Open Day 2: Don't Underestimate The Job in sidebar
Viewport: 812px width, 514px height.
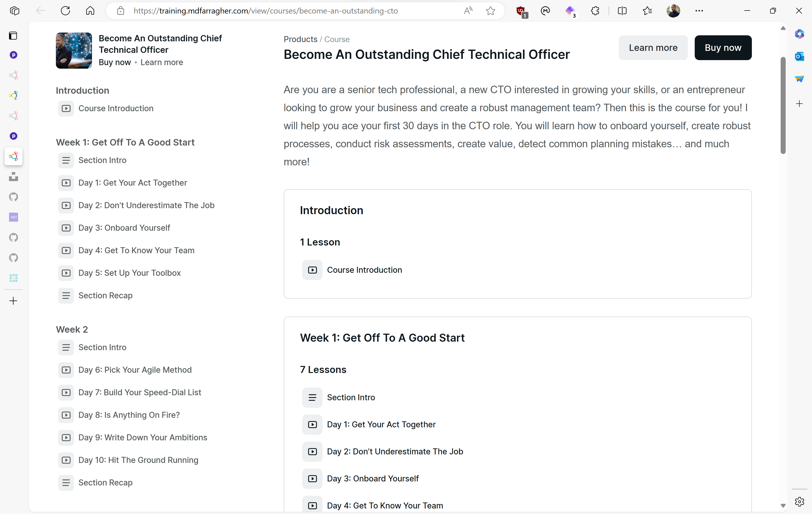pos(146,205)
